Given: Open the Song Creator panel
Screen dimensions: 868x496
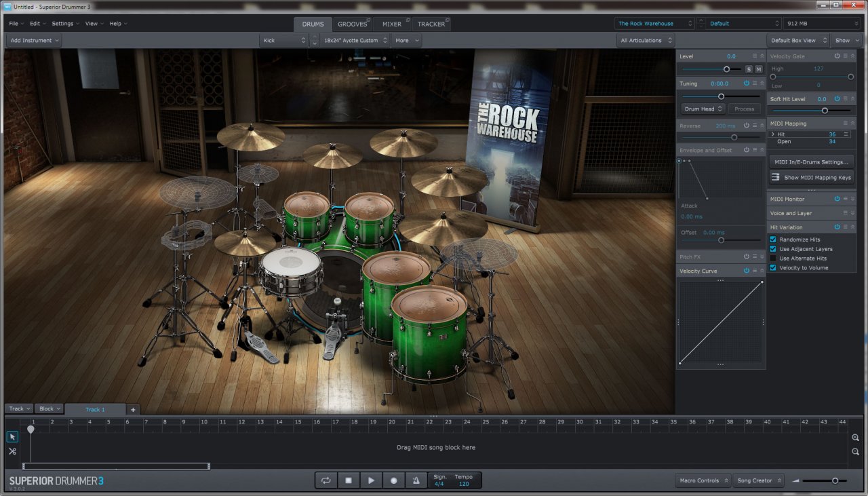Looking at the screenshot, I should tap(759, 480).
